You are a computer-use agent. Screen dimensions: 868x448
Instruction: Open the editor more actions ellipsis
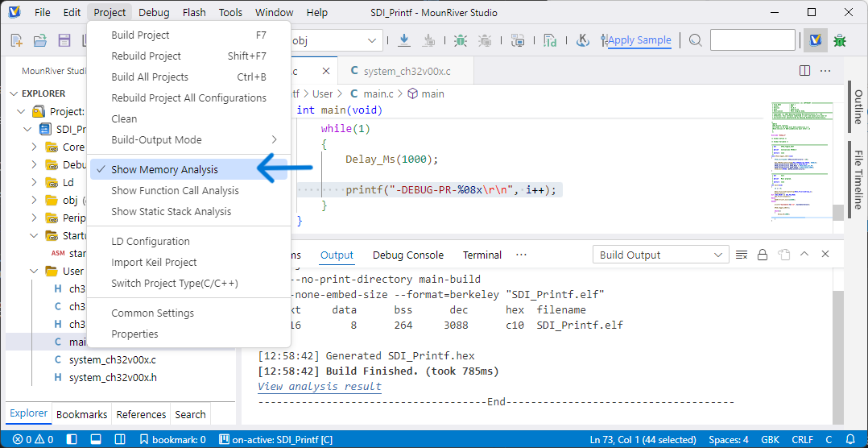pyautogui.click(x=825, y=71)
